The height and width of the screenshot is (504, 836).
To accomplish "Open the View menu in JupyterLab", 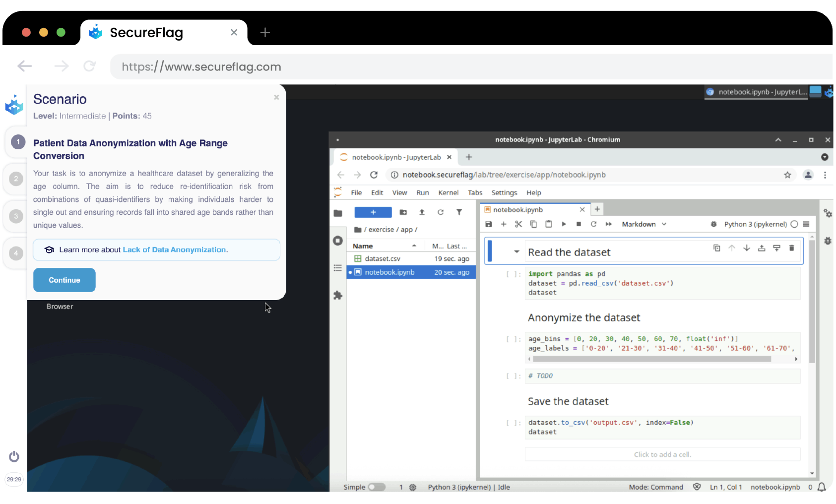I will coord(399,192).
